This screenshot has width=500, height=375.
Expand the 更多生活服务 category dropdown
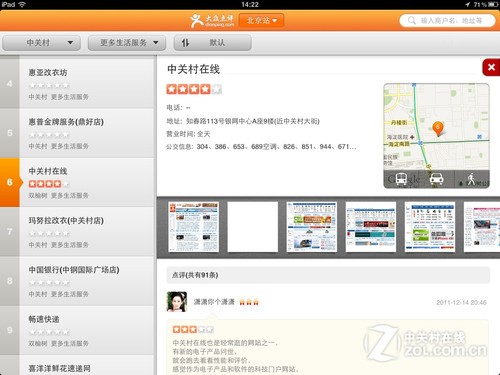127,43
